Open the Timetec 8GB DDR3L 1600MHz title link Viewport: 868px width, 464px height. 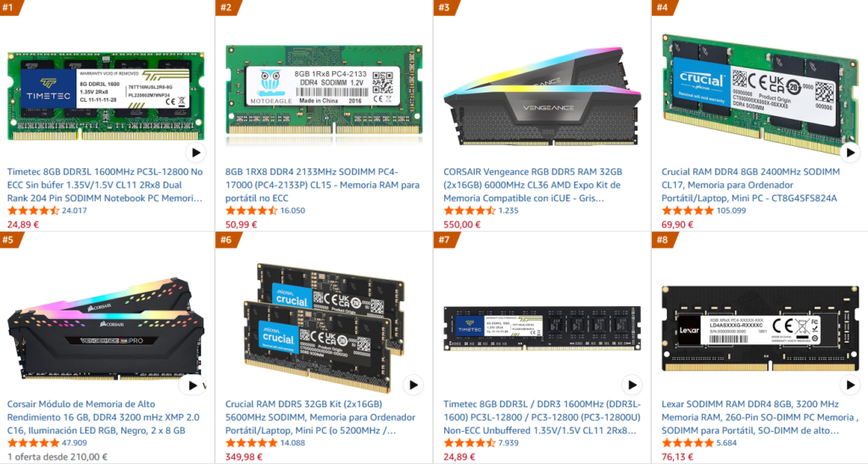point(105,185)
